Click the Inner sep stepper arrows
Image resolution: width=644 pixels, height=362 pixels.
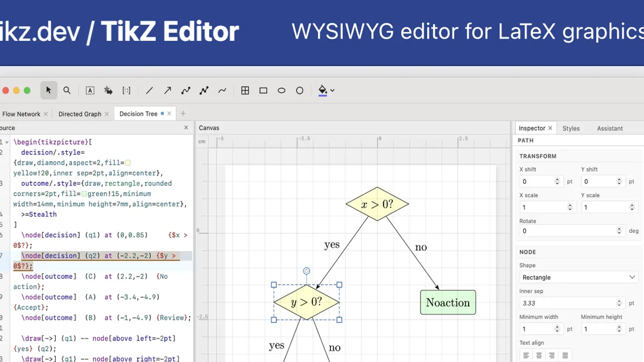pos(619,303)
